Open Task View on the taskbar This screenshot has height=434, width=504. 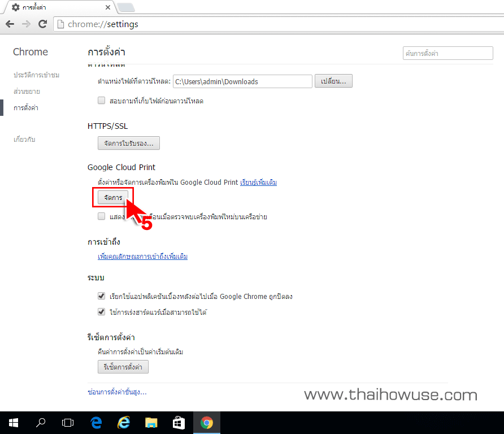pos(67,423)
